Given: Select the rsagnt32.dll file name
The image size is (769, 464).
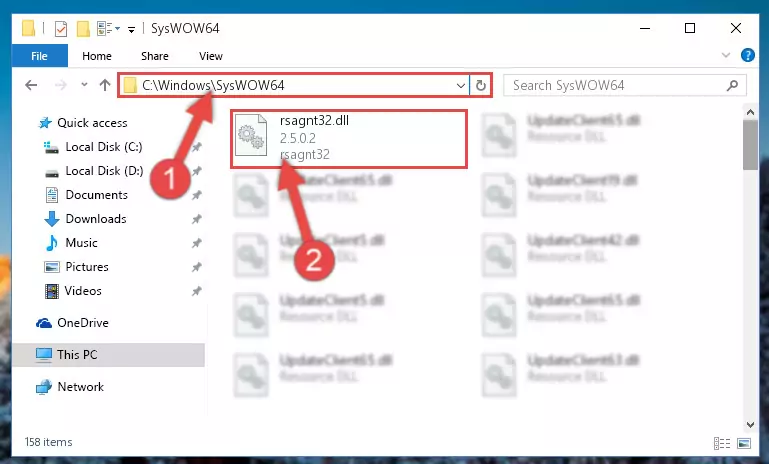Looking at the screenshot, I should [x=314, y=121].
